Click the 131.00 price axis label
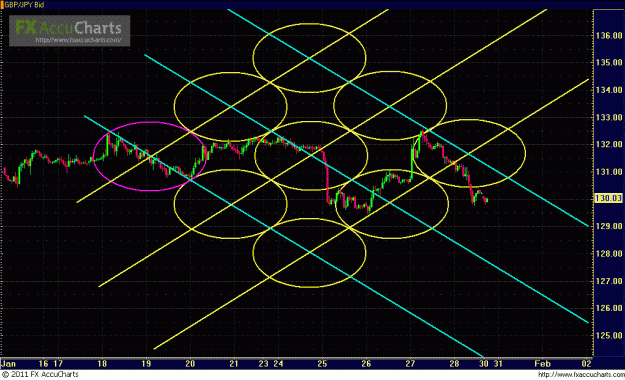 tap(609, 172)
